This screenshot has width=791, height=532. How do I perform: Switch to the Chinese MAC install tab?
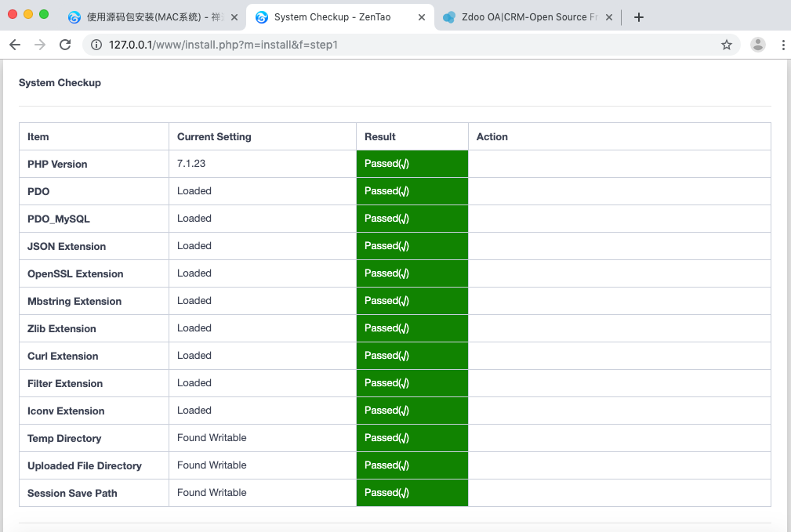pos(147,17)
